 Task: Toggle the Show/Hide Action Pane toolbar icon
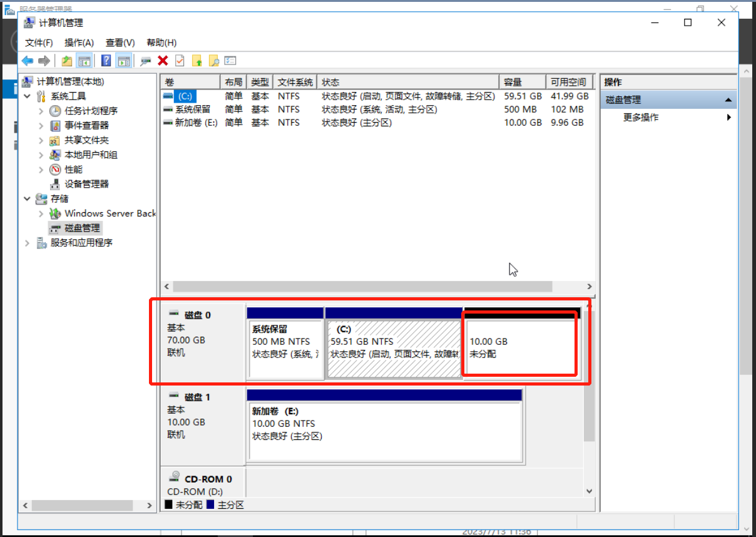(124, 61)
